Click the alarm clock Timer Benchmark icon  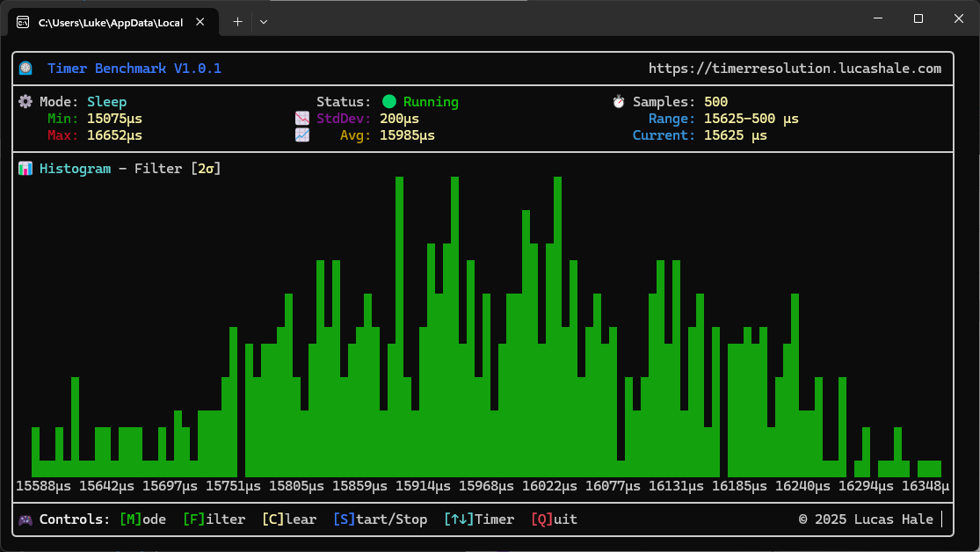click(27, 68)
